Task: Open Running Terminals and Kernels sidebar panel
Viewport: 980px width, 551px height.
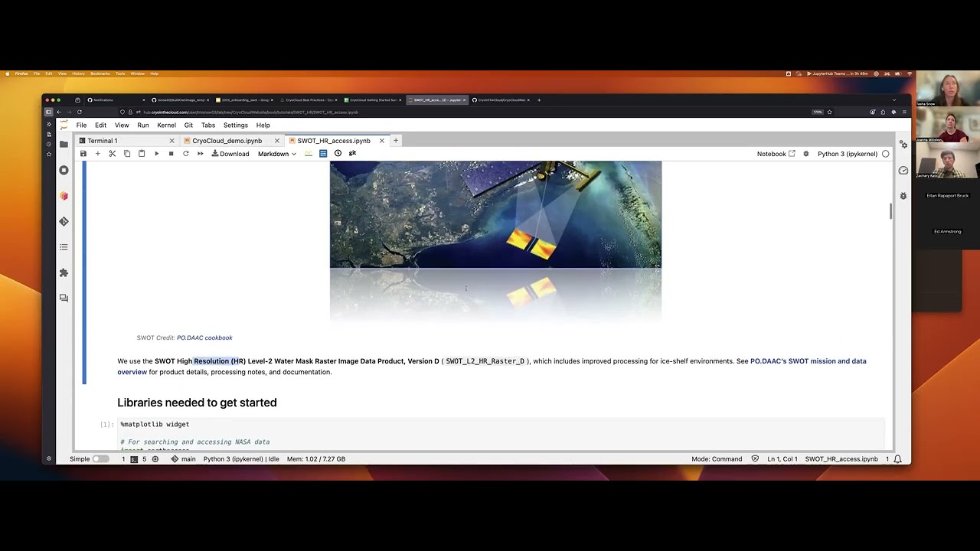Action: click(x=64, y=170)
